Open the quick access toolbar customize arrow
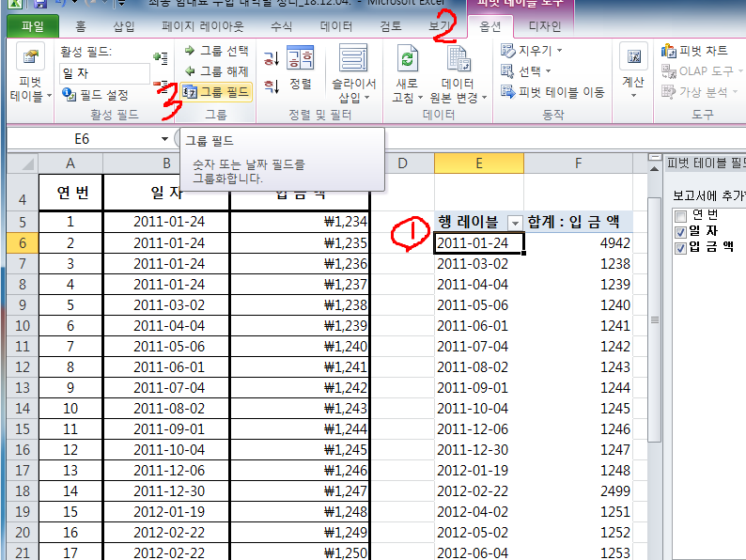The height and width of the screenshot is (560, 746). (x=122, y=4)
